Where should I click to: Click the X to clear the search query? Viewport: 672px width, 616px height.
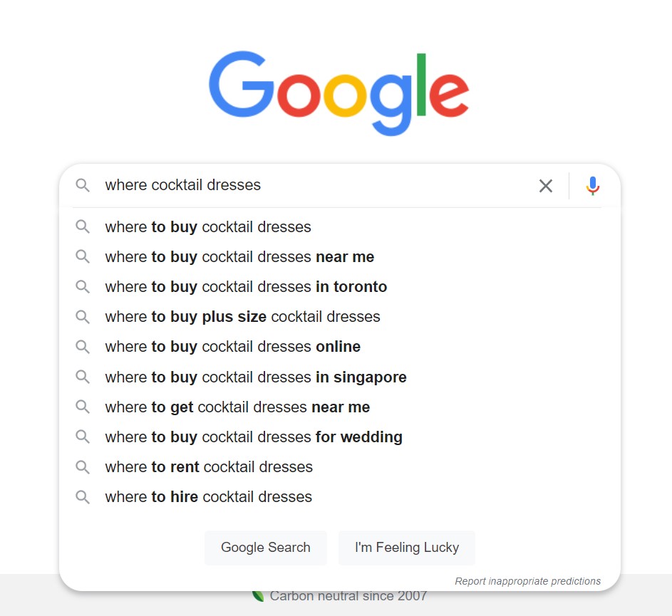(546, 185)
